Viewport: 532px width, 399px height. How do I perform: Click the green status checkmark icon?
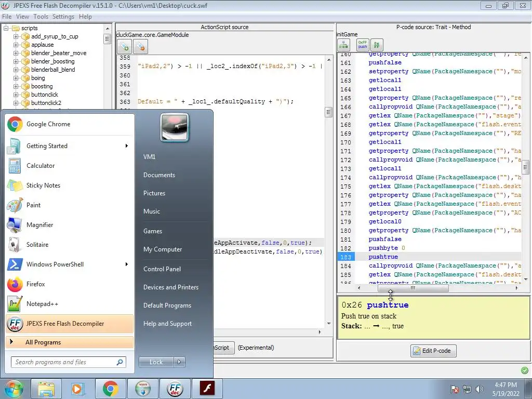point(525,370)
